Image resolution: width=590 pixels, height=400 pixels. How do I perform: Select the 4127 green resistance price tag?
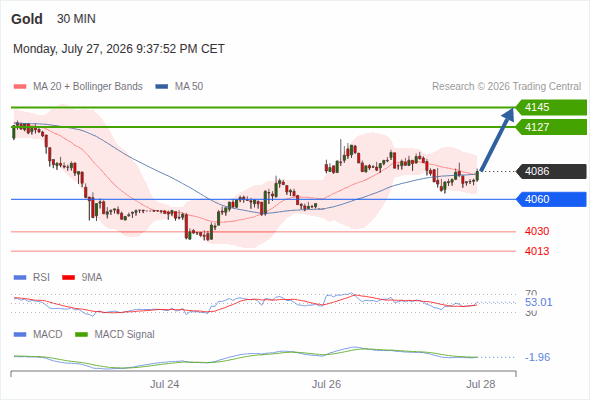click(551, 127)
